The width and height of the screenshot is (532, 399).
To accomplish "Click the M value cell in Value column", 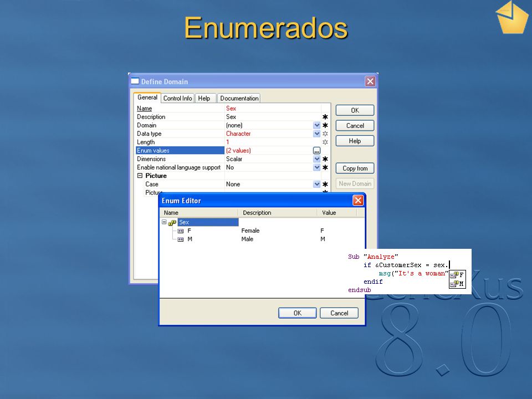I will pos(323,239).
